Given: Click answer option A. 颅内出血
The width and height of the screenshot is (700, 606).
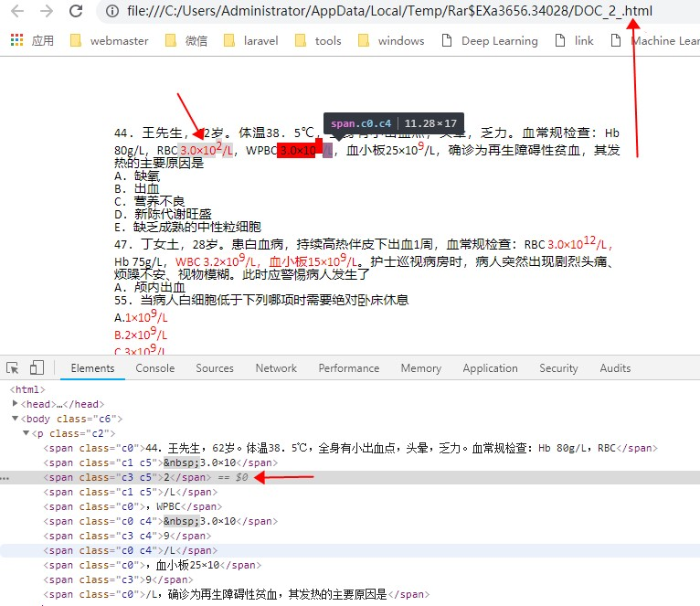Looking at the screenshot, I should pos(150,287).
